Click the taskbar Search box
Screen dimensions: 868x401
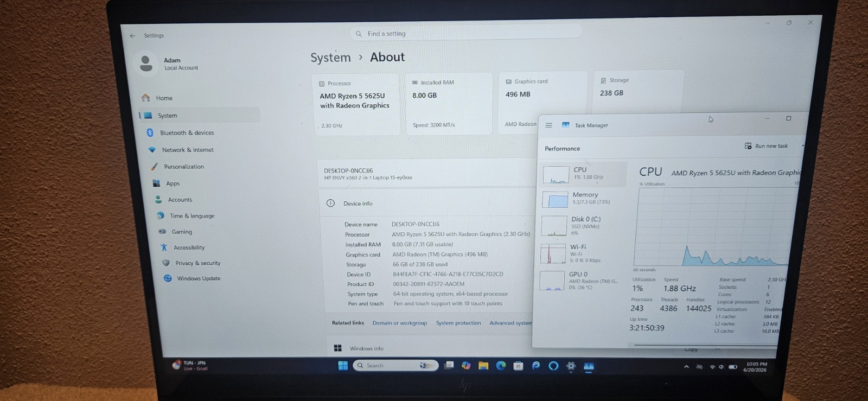point(395,366)
